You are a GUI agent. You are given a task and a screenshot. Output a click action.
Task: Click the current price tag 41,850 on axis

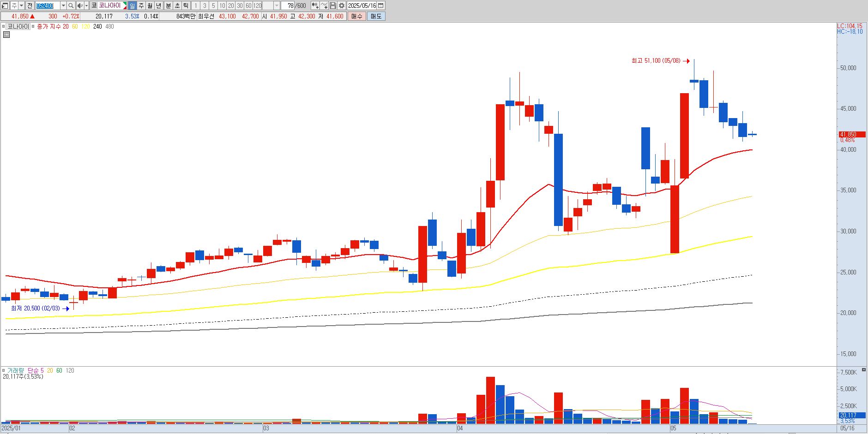pos(852,134)
